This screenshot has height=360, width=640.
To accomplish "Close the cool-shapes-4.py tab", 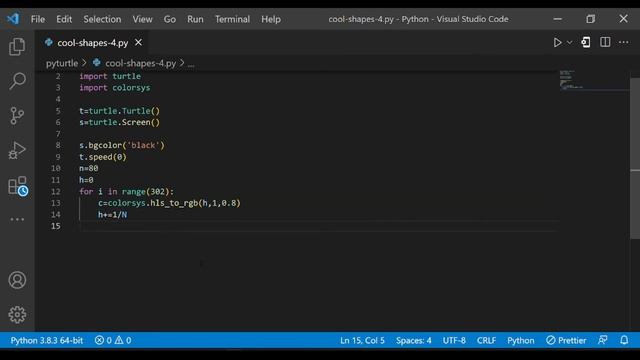I will (x=138, y=42).
